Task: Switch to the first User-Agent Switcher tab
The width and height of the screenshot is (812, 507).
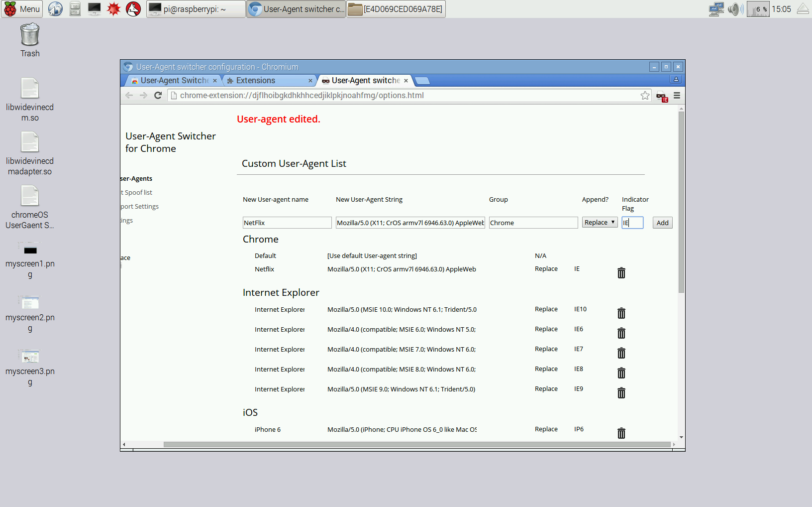Action: click(174, 80)
